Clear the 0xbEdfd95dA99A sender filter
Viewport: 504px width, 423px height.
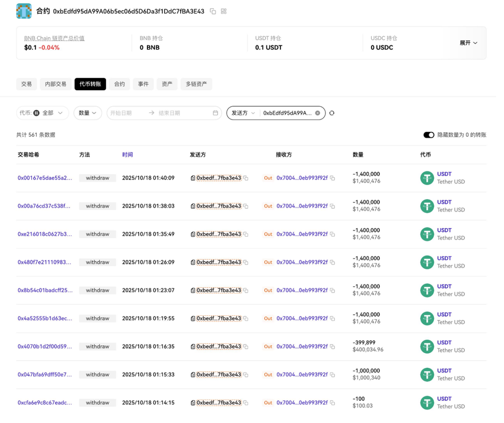pyautogui.click(x=317, y=113)
